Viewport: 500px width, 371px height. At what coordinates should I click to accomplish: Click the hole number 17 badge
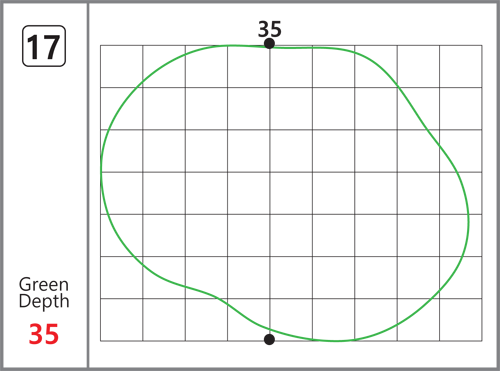point(44,46)
